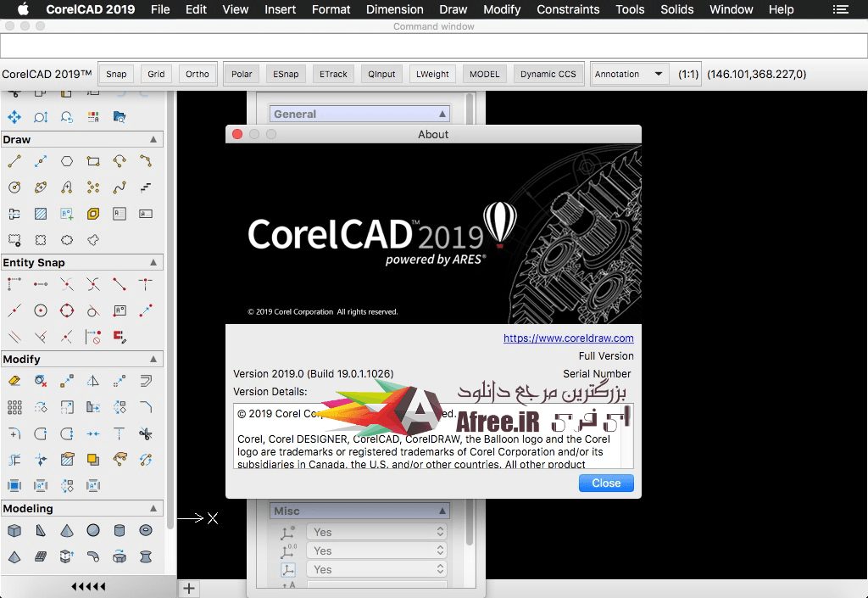Select the Circle tool in Draw panel
This screenshot has height=598, width=868.
[14, 187]
